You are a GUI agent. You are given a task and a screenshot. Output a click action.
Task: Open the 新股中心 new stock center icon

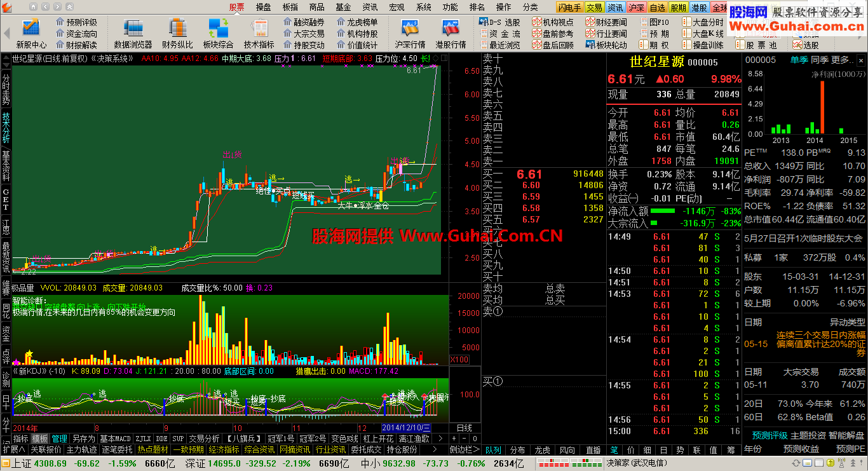[31, 33]
